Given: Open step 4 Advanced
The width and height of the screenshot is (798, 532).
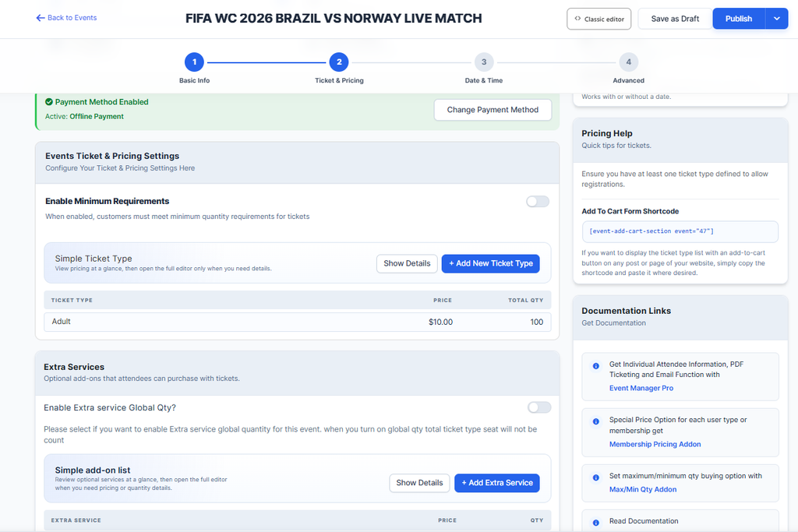Looking at the screenshot, I should 629,62.
